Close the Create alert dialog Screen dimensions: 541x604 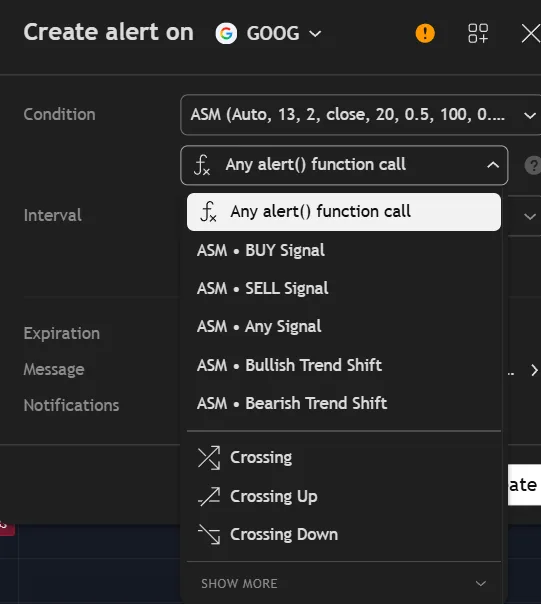pyautogui.click(x=531, y=33)
